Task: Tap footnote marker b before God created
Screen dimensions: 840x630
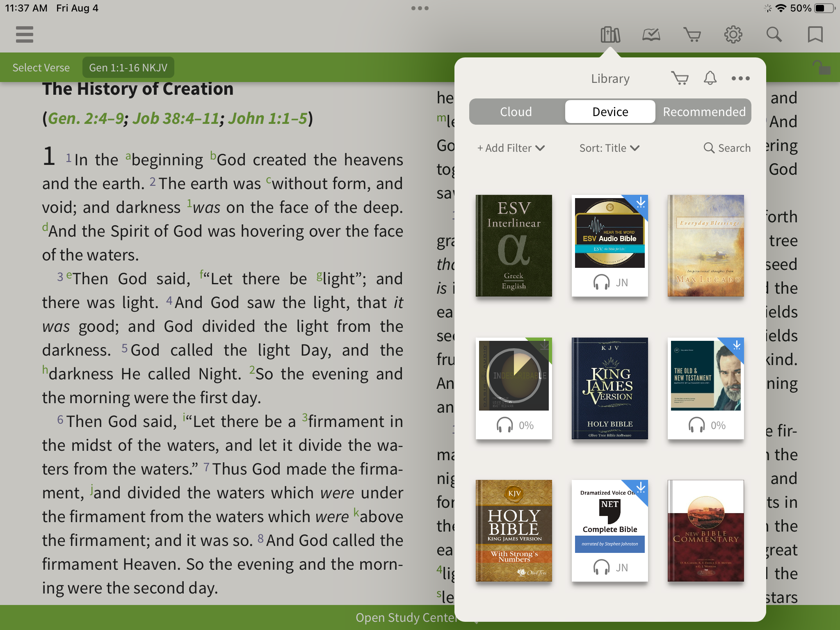Action: tap(213, 155)
